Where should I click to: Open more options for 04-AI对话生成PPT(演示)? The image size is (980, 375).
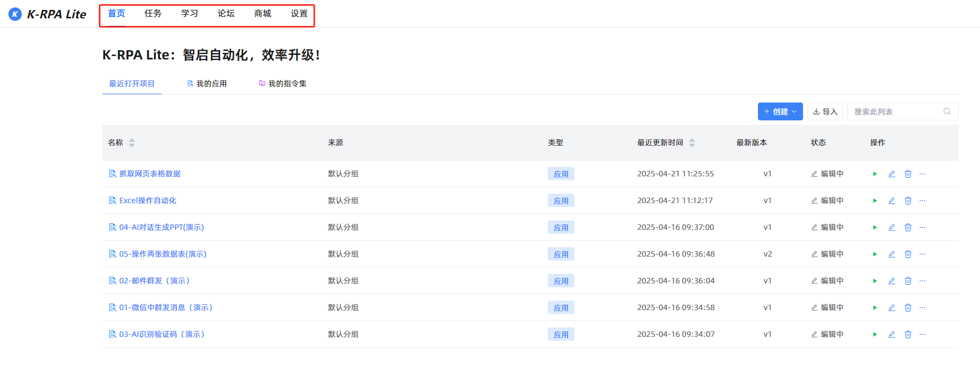point(922,227)
